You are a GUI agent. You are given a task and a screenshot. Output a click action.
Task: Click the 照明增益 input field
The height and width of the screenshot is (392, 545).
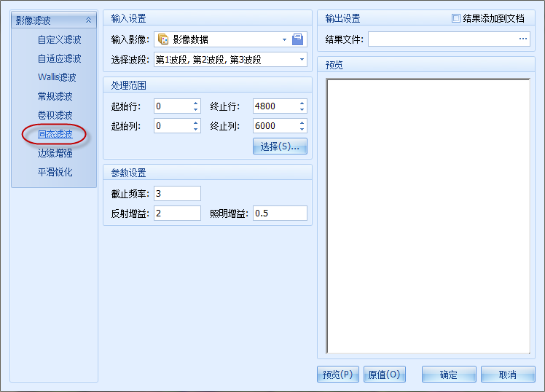pyautogui.click(x=280, y=213)
